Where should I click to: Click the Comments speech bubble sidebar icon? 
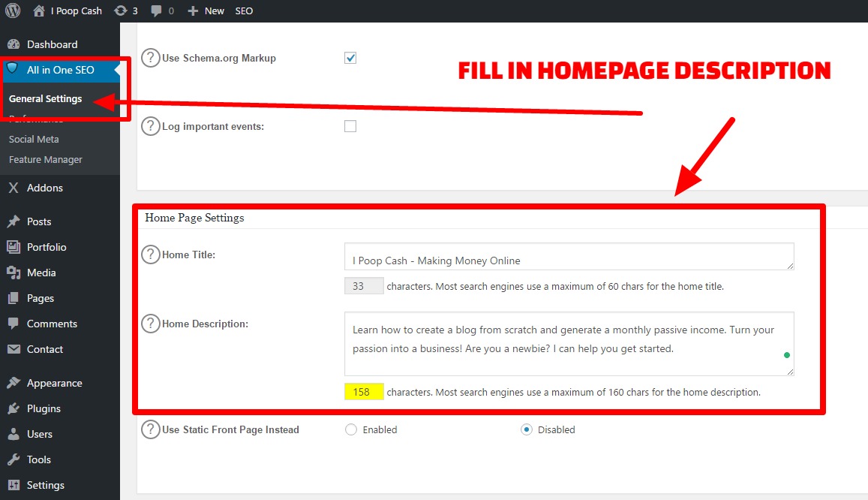click(x=14, y=324)
